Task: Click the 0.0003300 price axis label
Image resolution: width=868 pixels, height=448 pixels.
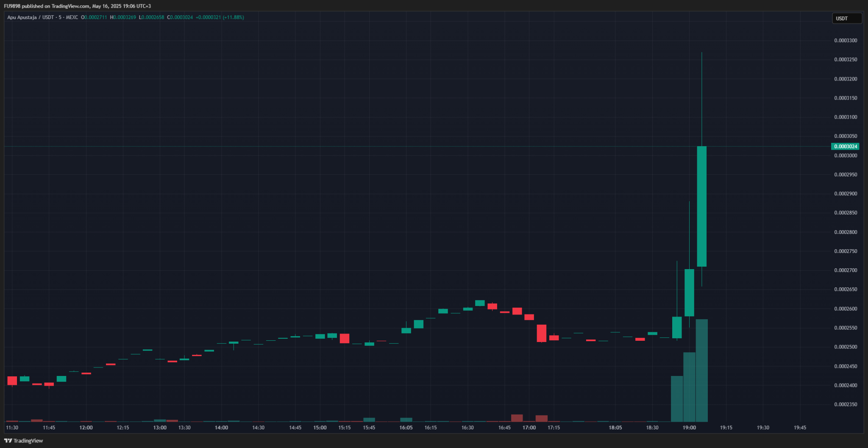Action: [x=845, y=41]
